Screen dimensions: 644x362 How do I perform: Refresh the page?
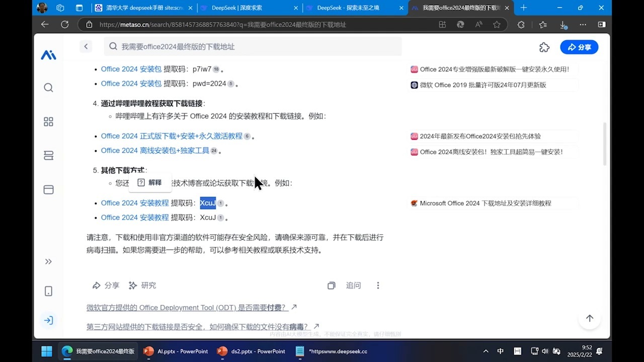[65, 24]
